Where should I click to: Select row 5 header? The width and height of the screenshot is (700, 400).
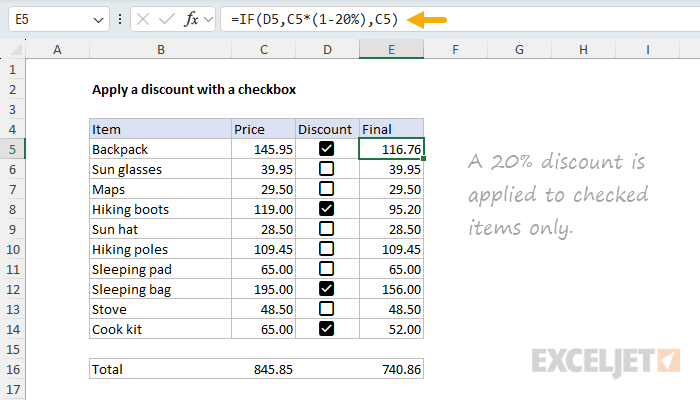(x=12, y=150)
